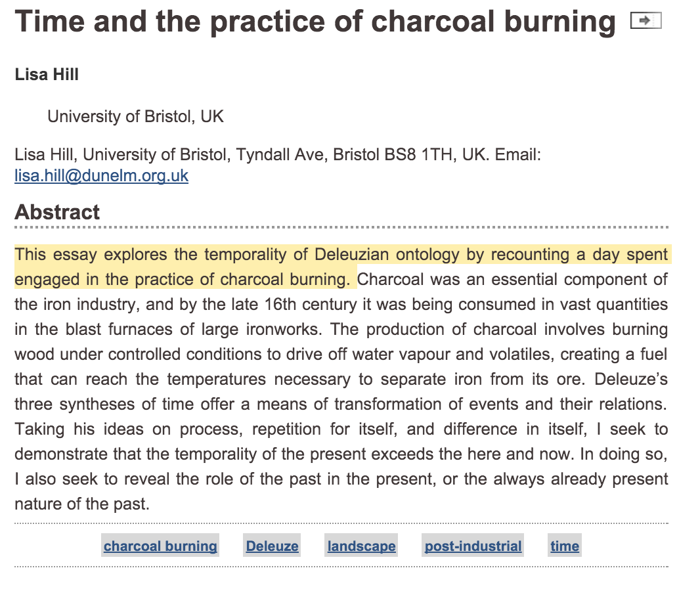700x612 pixels.
Task: Click the author name 'Lisa Hill' in bold
Action: pos(47,75)
